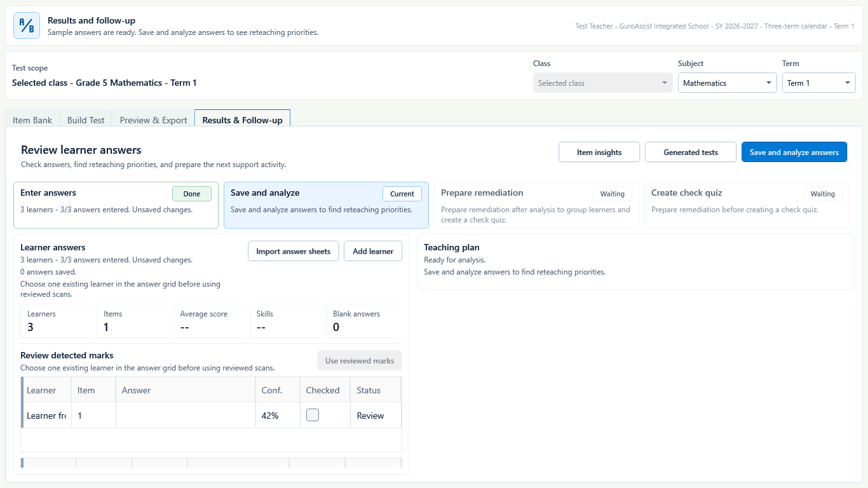The image size is (868, 488).
Task: Click the Use reviewed marks button
Action: click(360, 360)
